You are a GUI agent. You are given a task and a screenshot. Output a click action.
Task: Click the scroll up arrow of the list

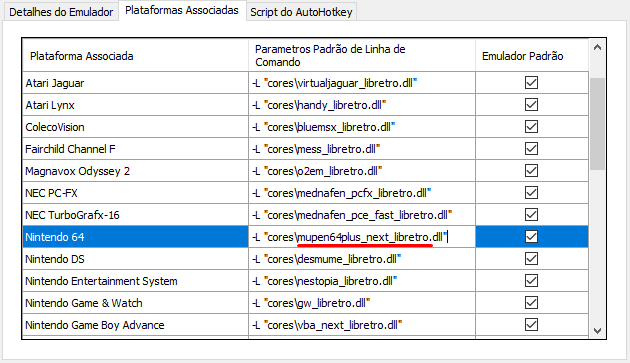597,48
